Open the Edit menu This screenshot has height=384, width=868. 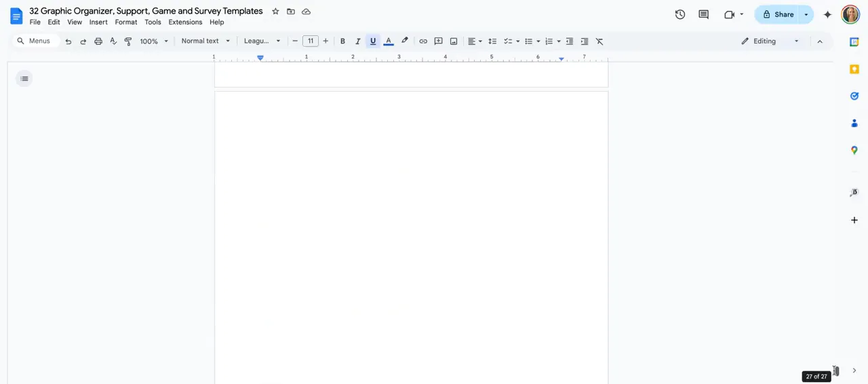click(54, 22)
